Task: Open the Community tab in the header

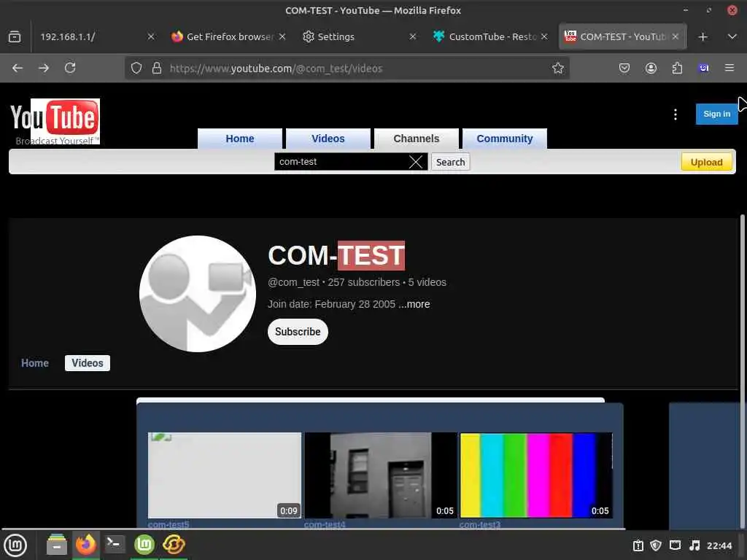Action: coord(505,139)
